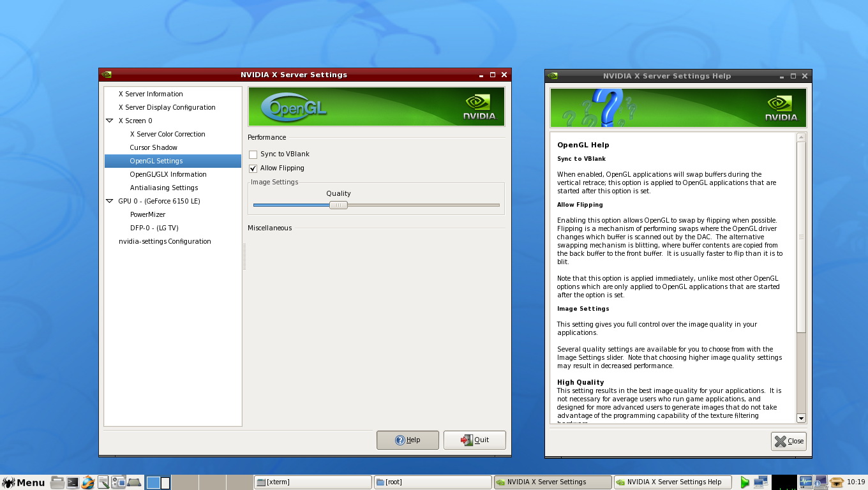Click the computer info tray icon
The image size is (868, 490).
(x=821, y=482)
